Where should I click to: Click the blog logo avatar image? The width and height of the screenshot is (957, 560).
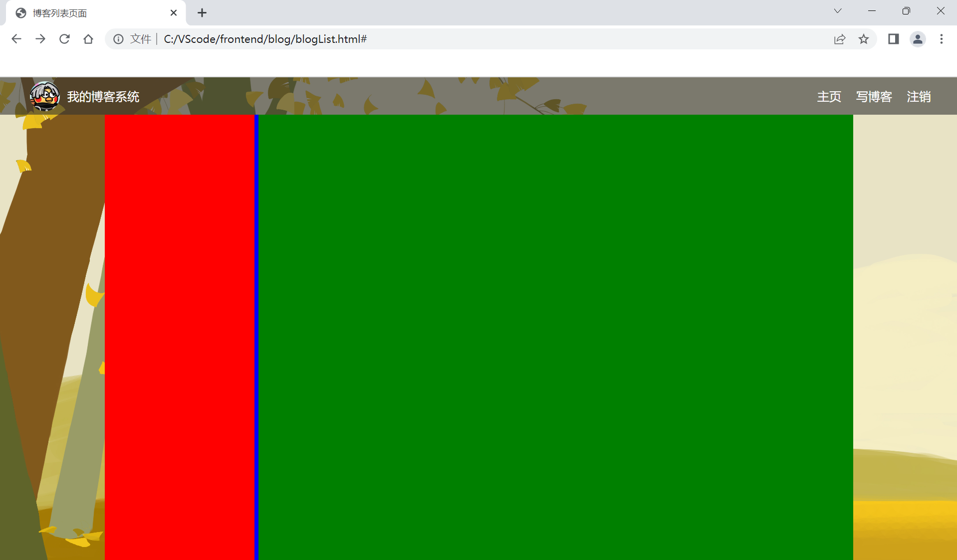[45, 96]
